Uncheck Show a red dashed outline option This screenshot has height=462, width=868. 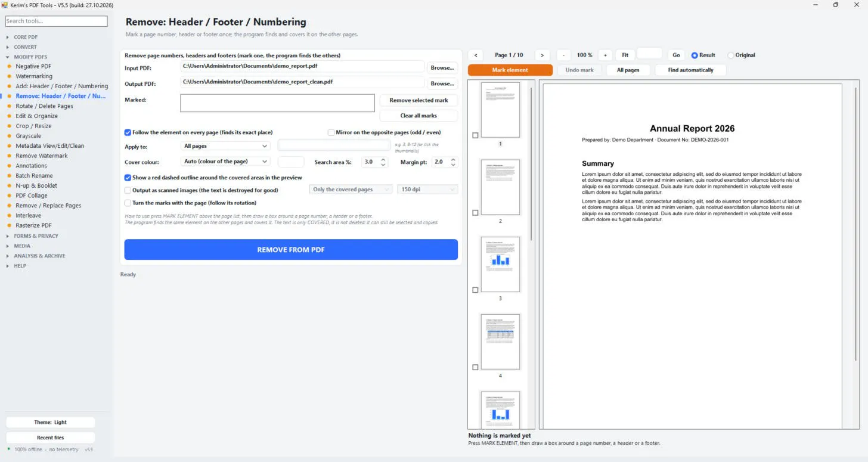(x=128, y=178)
